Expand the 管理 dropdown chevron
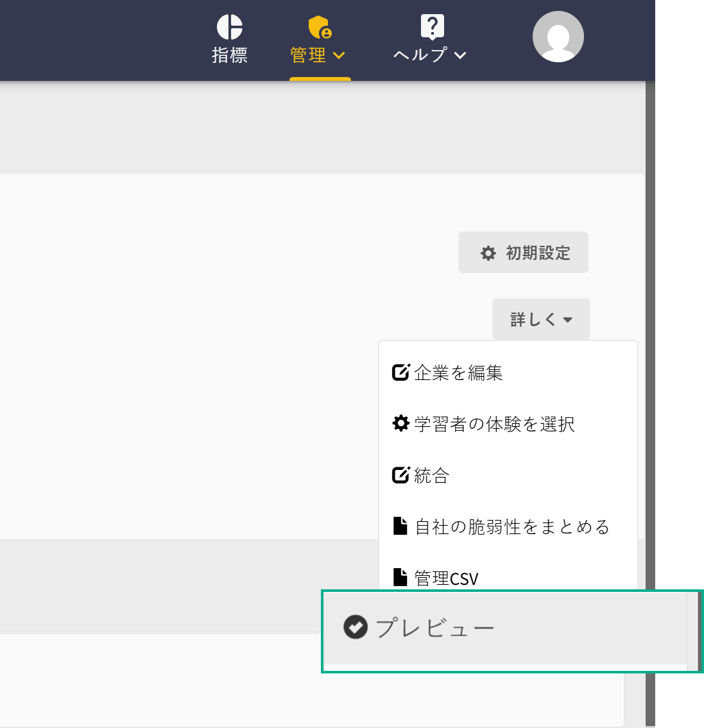The width and height of the screenshot is (704, 728). tap(339, 56)
